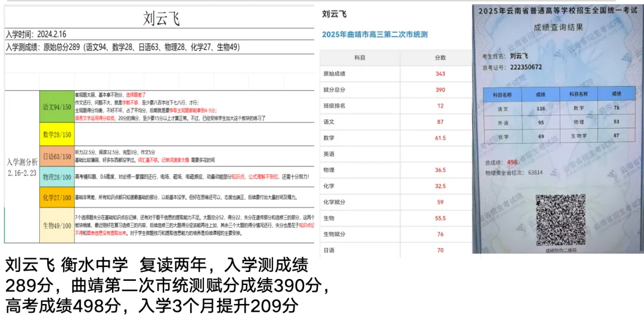This screenshot has height=322, width=644.
Task: Select the gaokao 数学 score 78
Action: point(616,107)
